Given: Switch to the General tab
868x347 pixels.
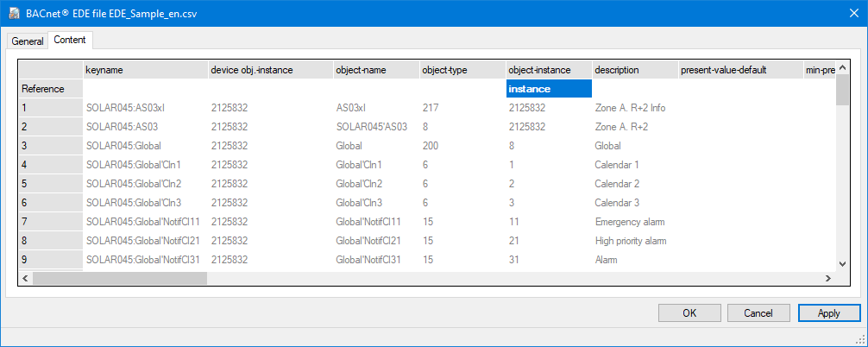Looking at the screenshot, I should (28, 41).
